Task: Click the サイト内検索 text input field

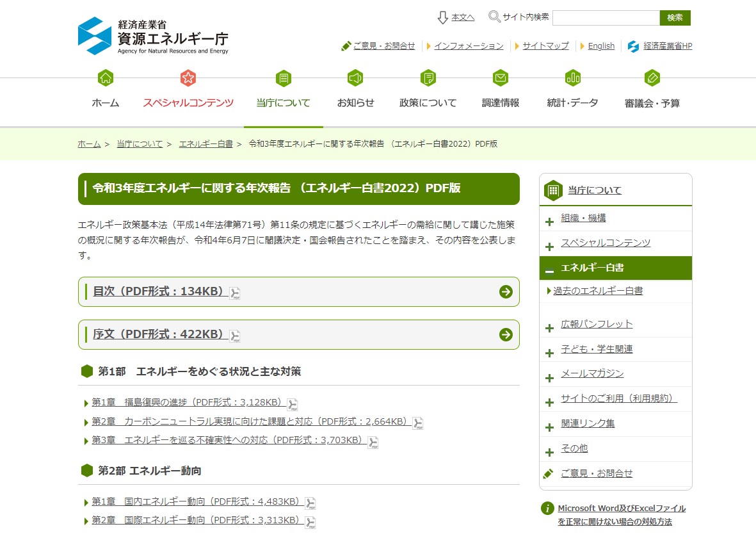Action: click(606, 18)
